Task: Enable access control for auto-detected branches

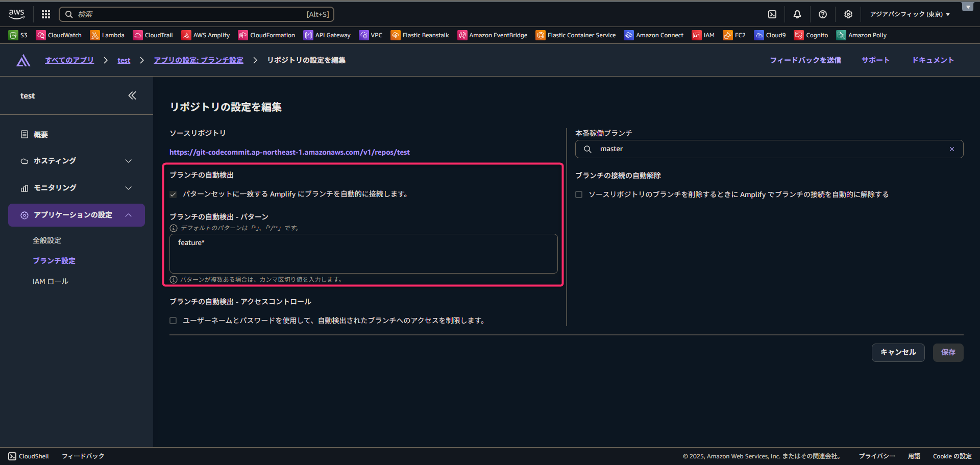Action: point(173,321)
